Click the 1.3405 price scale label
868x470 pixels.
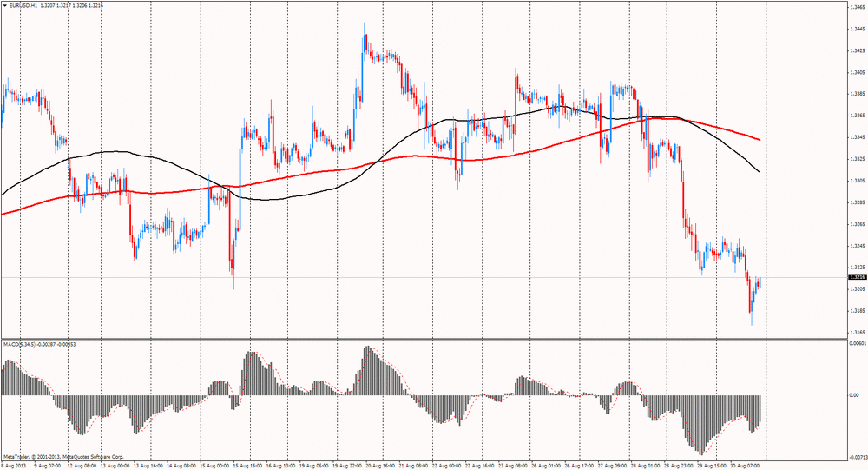point(857,72)
